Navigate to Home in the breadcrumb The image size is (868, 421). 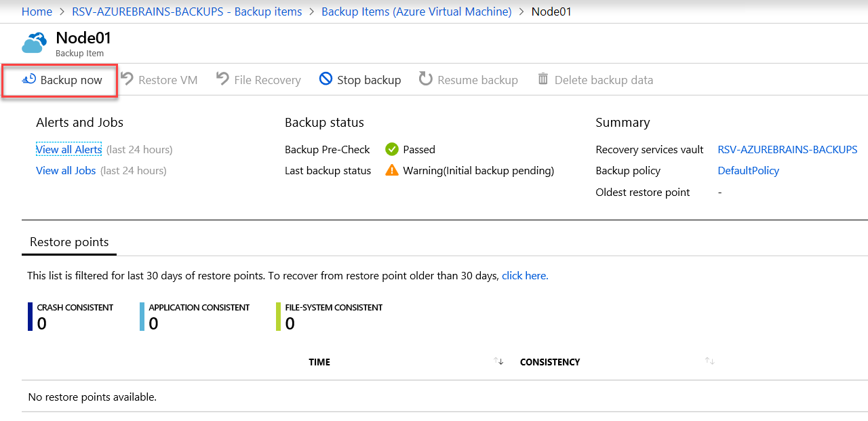coord(37,12)
